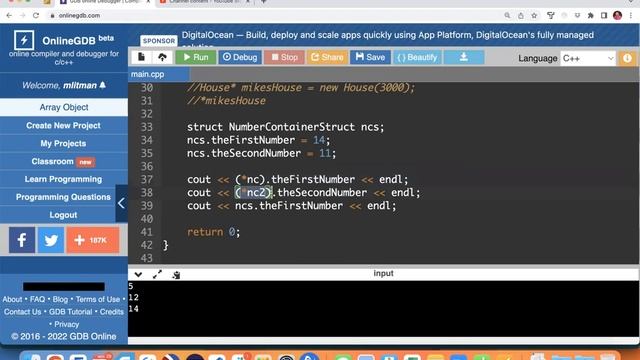Click the browser share page icon
Screen dimensions: 640x360
tap(521, 16)
